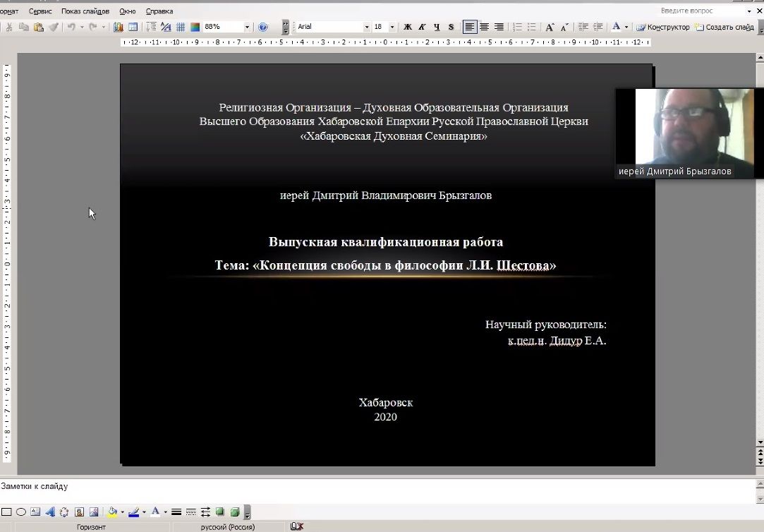Open the font size dropdown

(392, 27)
